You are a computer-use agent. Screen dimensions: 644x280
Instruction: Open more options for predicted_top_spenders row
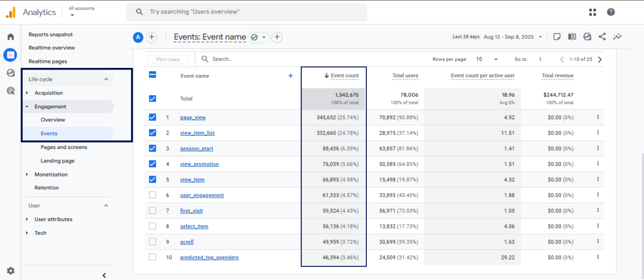[598, 257]
